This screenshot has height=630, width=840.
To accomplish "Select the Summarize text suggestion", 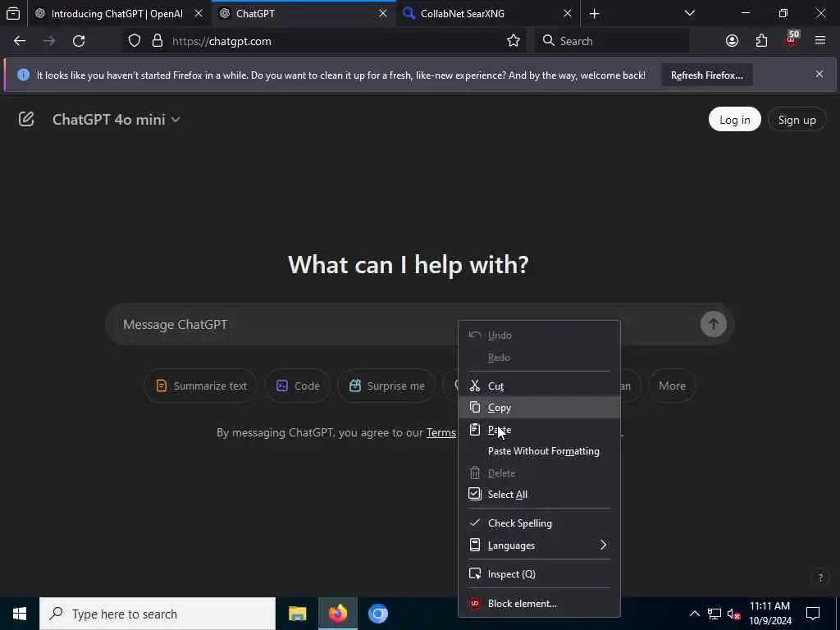I will coord(200,386).
